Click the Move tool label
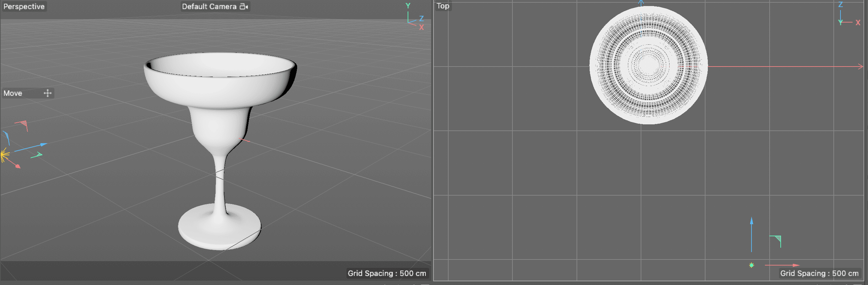The width and height of the screenshot is (868, 285). point(13,93)
